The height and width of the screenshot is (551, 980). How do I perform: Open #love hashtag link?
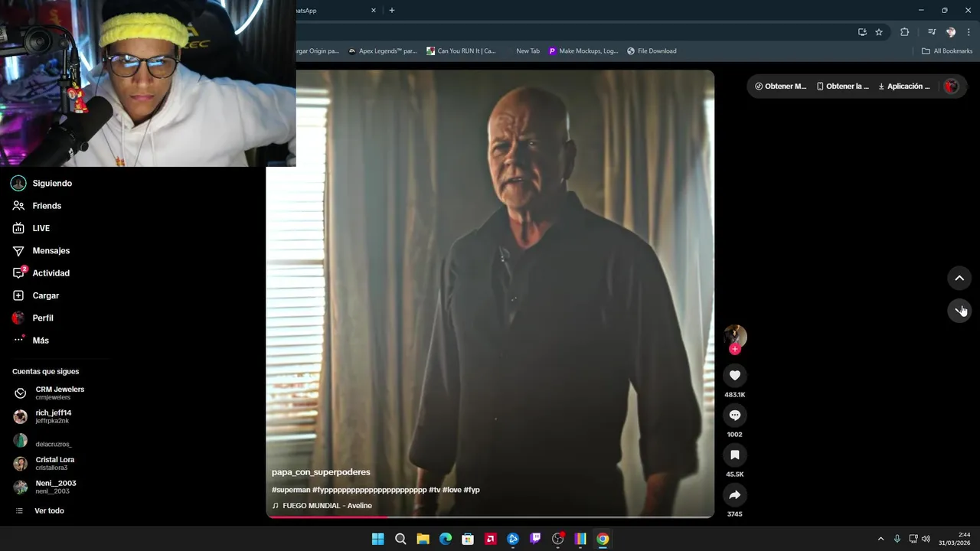click(452, 490)
